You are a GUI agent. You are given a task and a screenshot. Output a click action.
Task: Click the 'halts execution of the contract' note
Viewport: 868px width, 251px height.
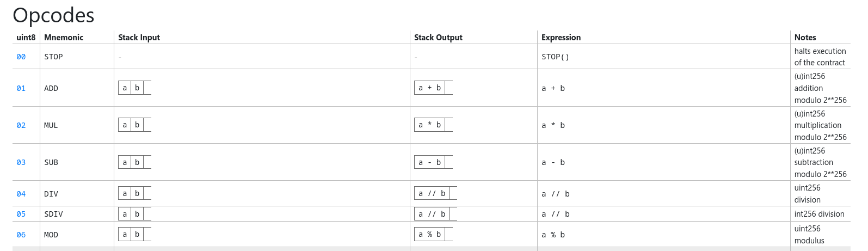click(820, 57)
